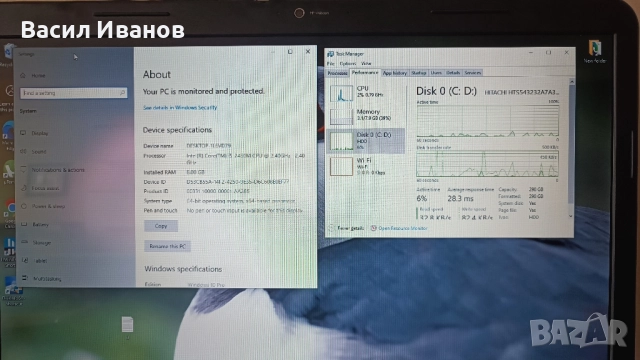
Task: Click the Task Manager title bar icon
Action: click(x=331, y=54)
